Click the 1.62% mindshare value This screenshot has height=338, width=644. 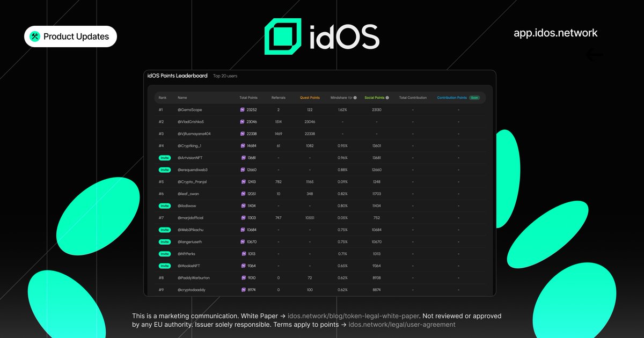coord(342,109)
